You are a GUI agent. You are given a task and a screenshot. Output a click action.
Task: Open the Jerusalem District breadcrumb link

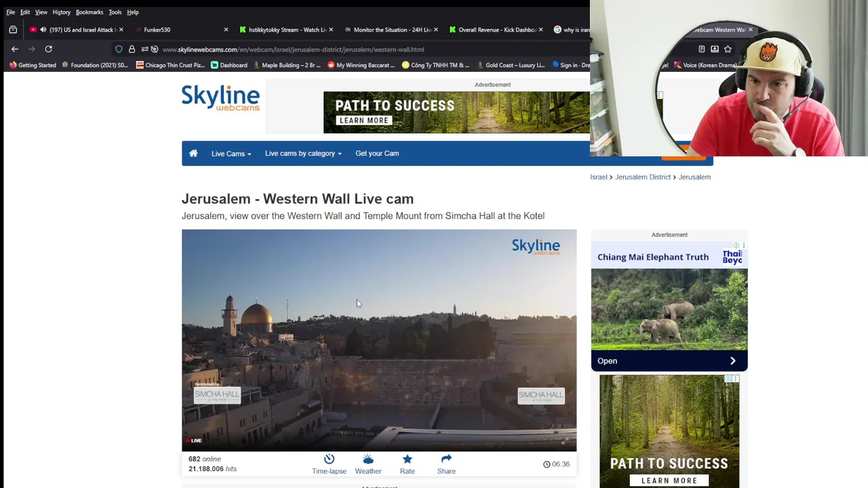coord(643,177)
